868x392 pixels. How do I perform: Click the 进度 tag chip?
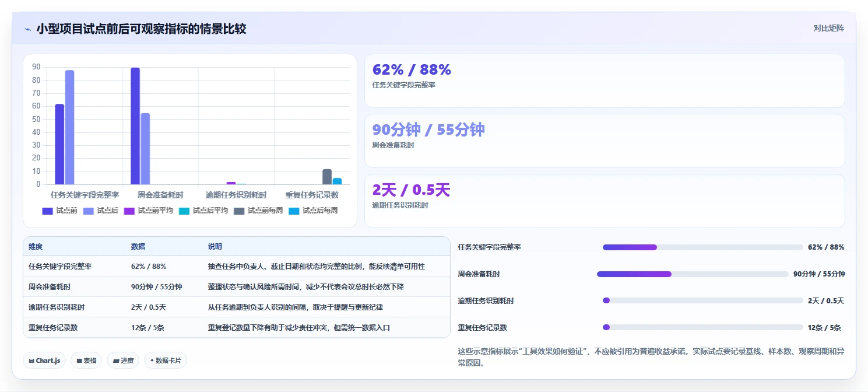point(124,360)
